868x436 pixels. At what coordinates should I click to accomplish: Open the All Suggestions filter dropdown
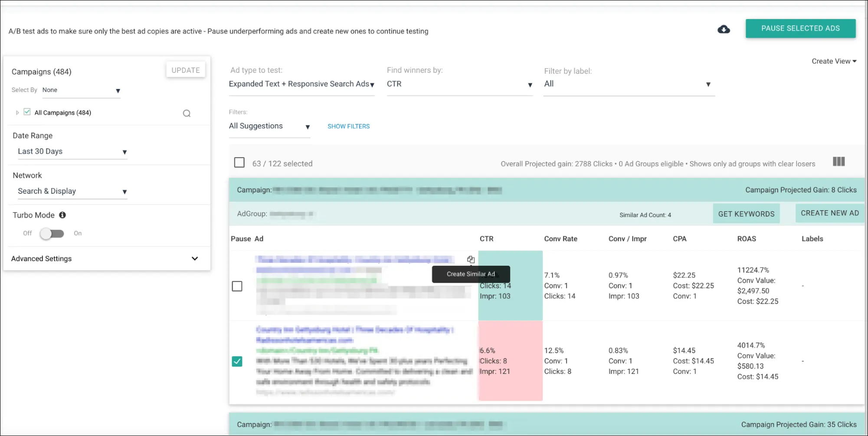pyautogui.click(x=269, y=126)
